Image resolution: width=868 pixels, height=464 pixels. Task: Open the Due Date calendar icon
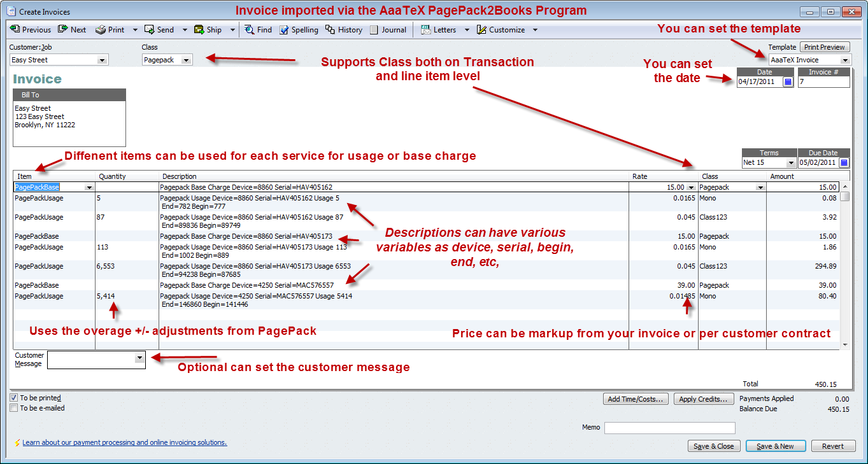pyautogui.click(x=844, y=162)
